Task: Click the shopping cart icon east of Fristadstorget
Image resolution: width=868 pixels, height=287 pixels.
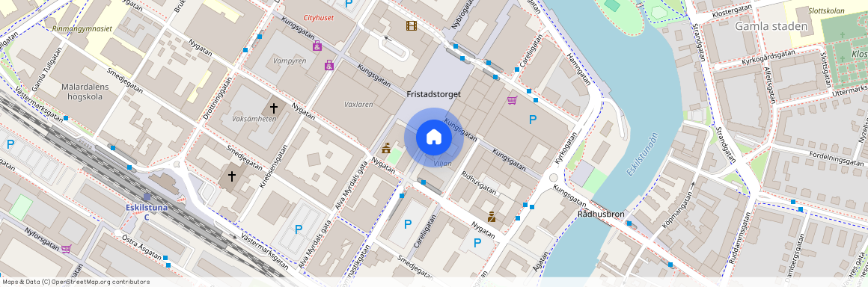Action: point(512,100)
